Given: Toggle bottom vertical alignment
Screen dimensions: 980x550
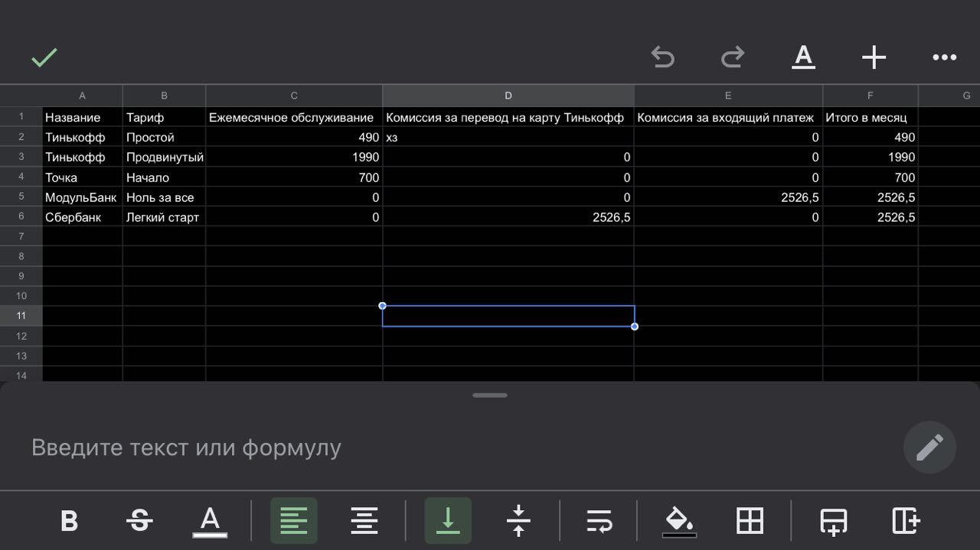Looking at the screenshot, I should tap(448, 521).
